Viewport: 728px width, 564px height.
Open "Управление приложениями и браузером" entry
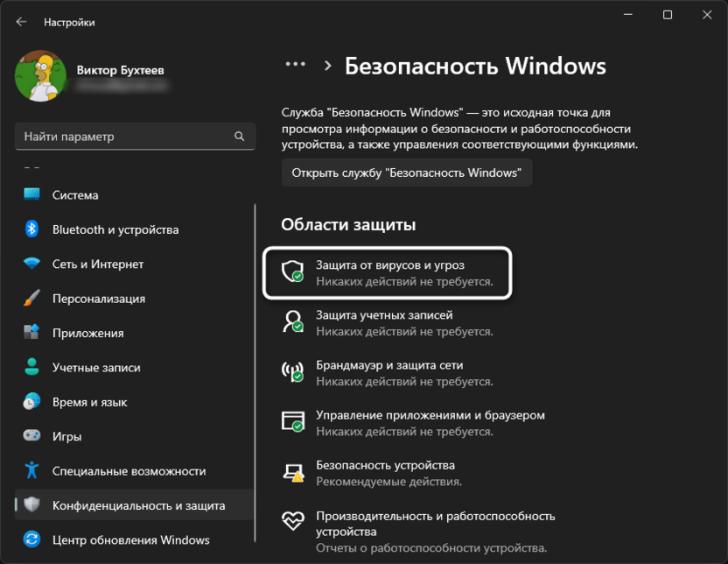point(430,415)
